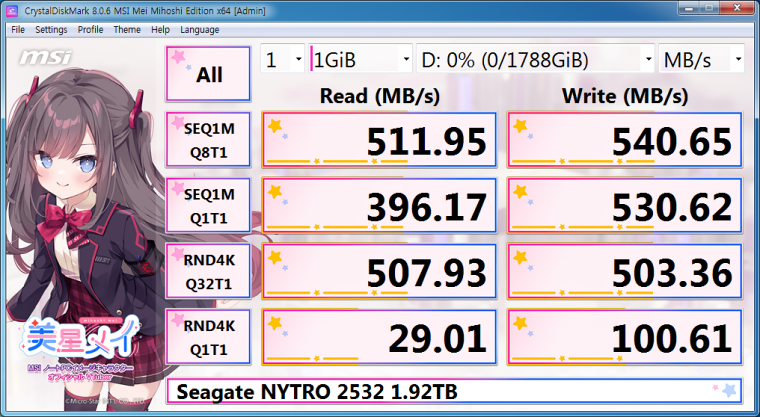This screenshot has width=760, height=417.
Task: Start the RND4K Q32T1 test
Action: pos(208,272)
